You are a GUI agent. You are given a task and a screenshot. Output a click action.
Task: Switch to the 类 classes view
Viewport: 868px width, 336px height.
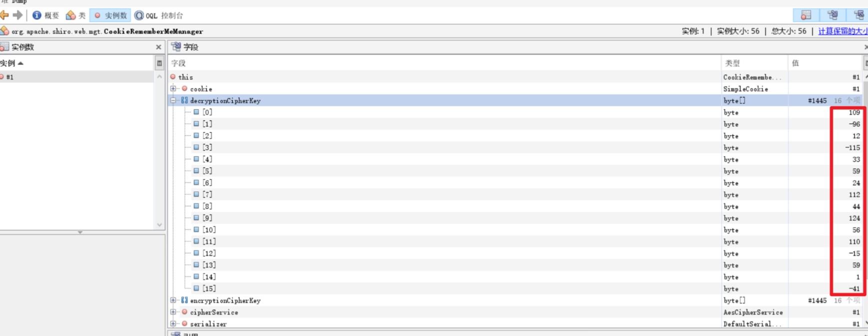click(76, 15)
